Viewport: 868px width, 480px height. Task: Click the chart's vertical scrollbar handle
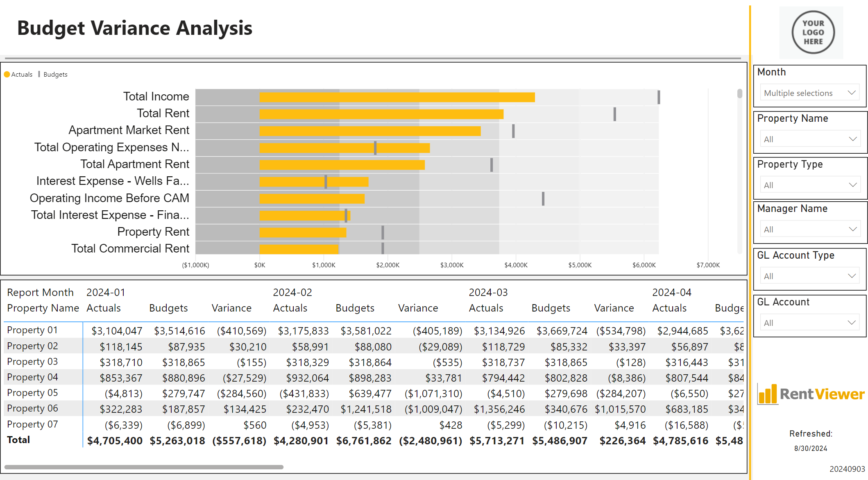point(739,94)
